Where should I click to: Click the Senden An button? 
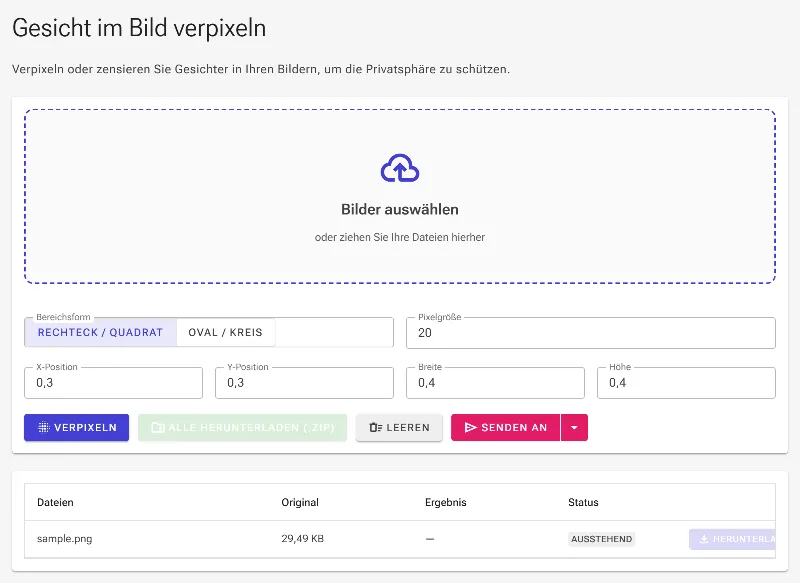tap(506, 427)
